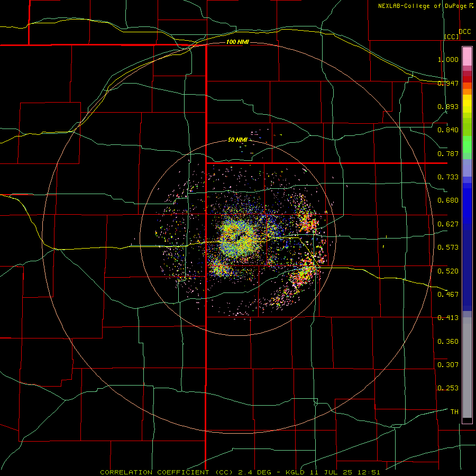
Task: Click the DCC product label
Action: pyautogui.click(x=465, y=31)
